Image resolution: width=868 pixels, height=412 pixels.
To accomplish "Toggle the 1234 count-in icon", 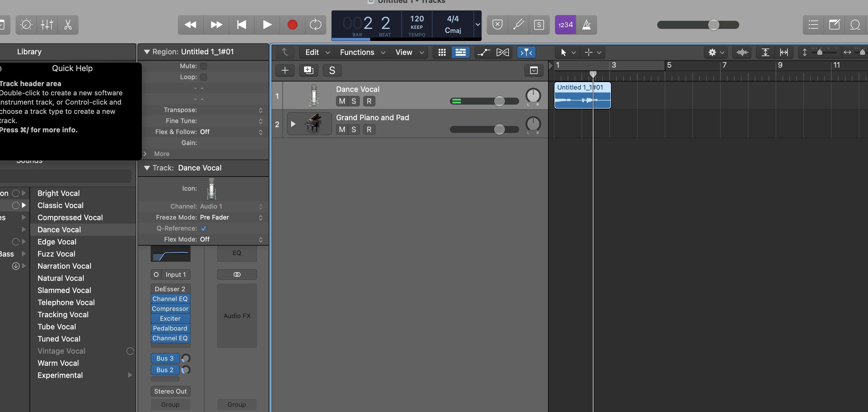I will tap(565, 25).
